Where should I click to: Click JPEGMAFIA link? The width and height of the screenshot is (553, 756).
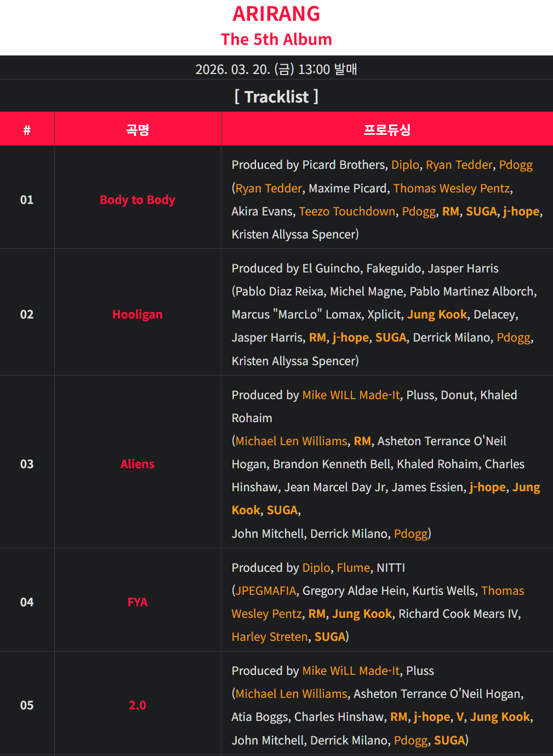[266, 590]
